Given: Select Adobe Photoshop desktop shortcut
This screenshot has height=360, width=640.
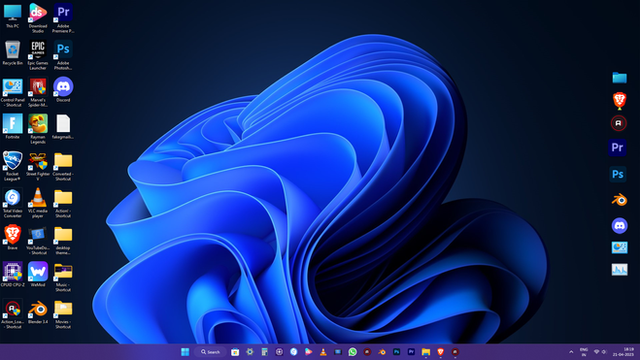Looking at the screenshot, I should 63,55.
